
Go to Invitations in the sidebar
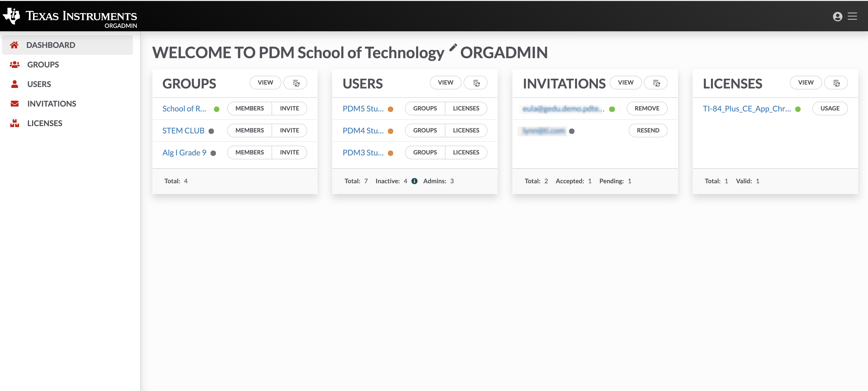(52, 103)
